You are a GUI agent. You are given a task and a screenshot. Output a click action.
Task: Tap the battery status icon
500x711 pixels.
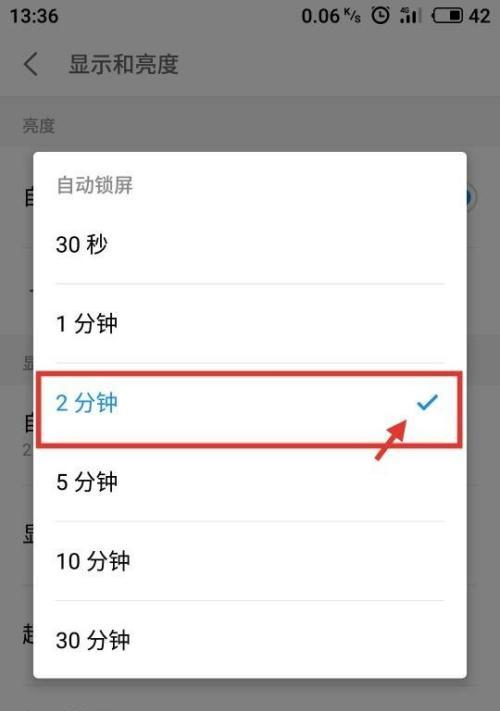[447, 16]
